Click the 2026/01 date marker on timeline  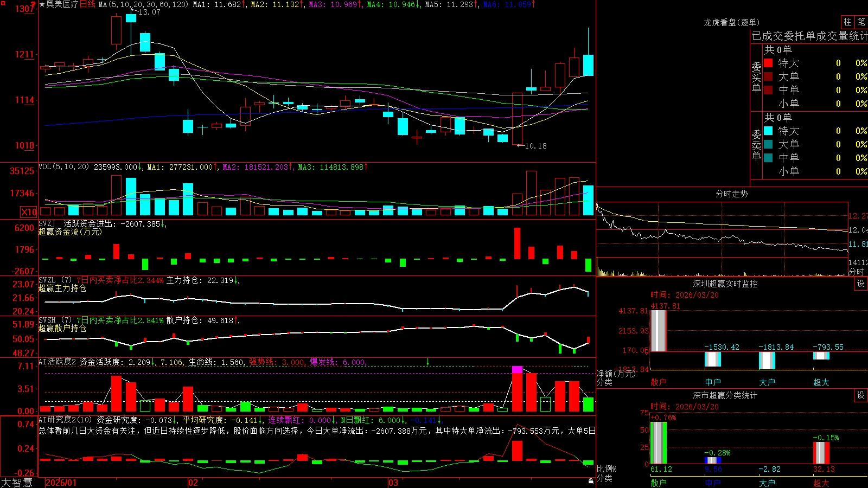pos(61,483)
